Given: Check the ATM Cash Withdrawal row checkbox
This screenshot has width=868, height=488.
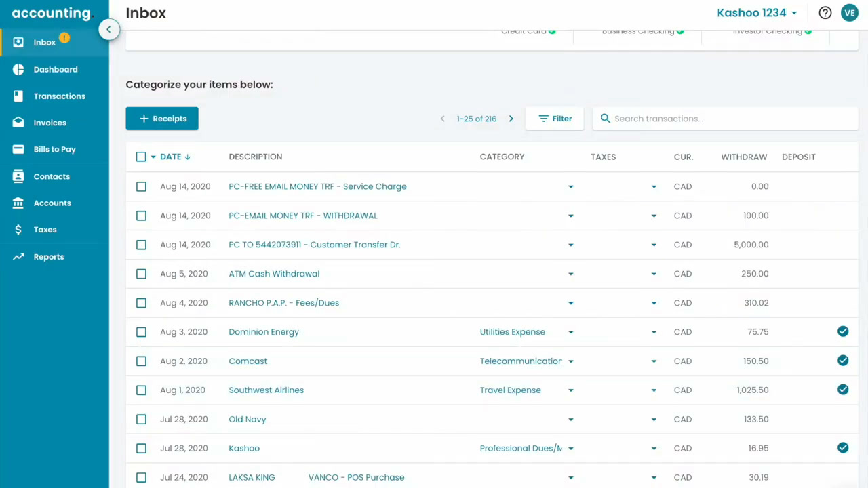Looking at the screenshot, I should point(141,274).
